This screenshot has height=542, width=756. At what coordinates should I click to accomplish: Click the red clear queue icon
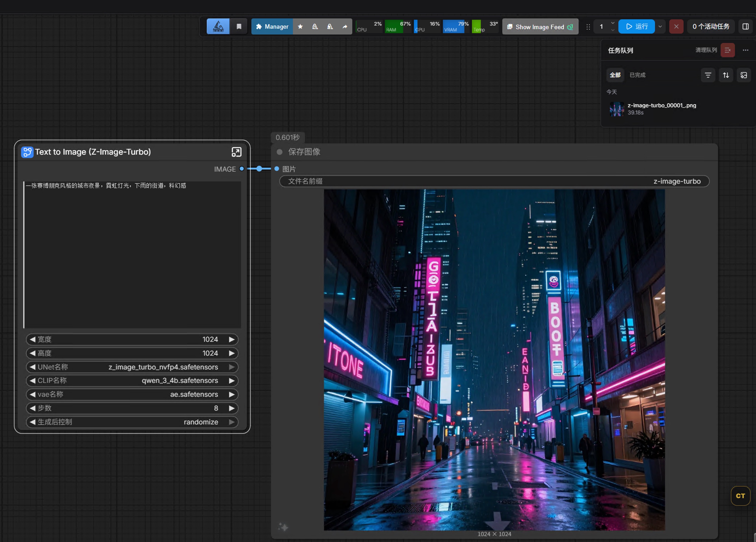727,50
